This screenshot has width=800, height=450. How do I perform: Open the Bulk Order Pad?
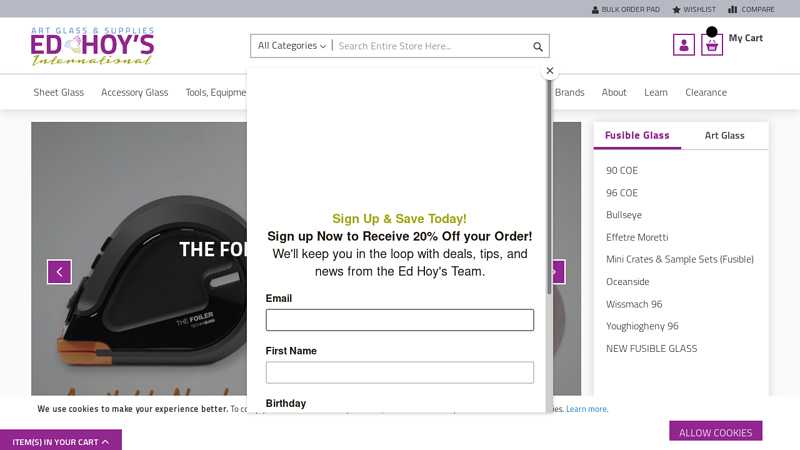625,9
